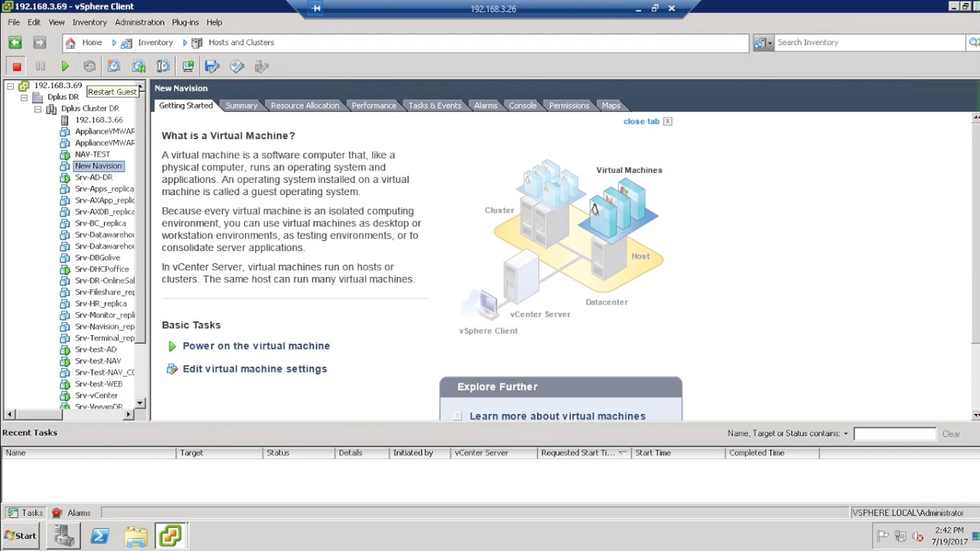Switch to the Performance tab
Screen dimensions: 980x551
(x=374, y=106)
